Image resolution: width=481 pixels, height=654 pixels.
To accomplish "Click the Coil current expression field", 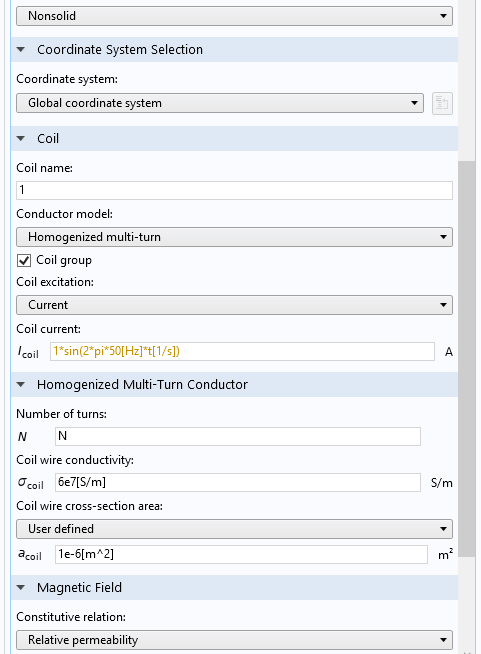I will coord(242,352).
